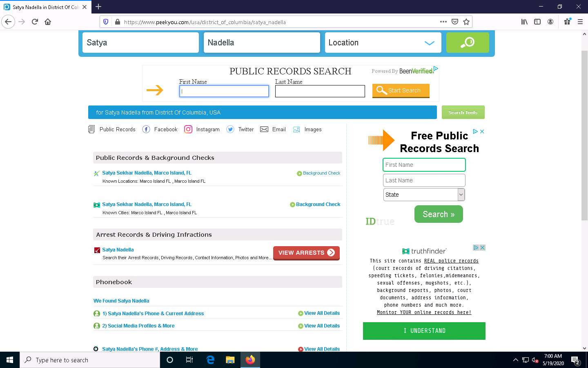
Task: Select the Public Records filter
Action: point(118,129)
